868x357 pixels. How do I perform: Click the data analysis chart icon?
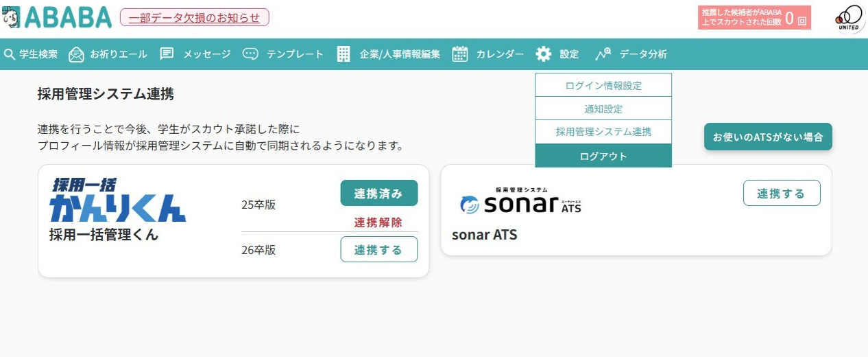click(603, 54)
